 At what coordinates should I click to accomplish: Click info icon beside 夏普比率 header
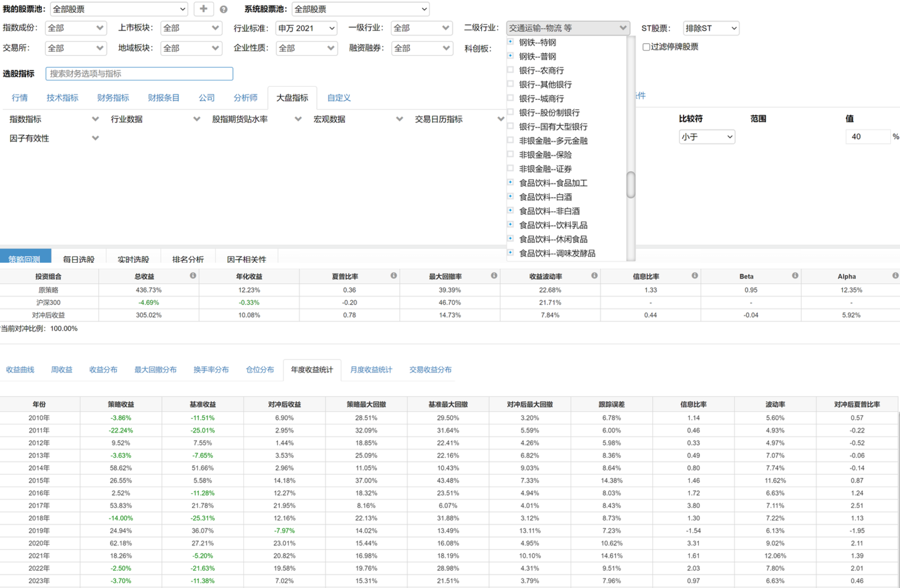tap(394, 275)
